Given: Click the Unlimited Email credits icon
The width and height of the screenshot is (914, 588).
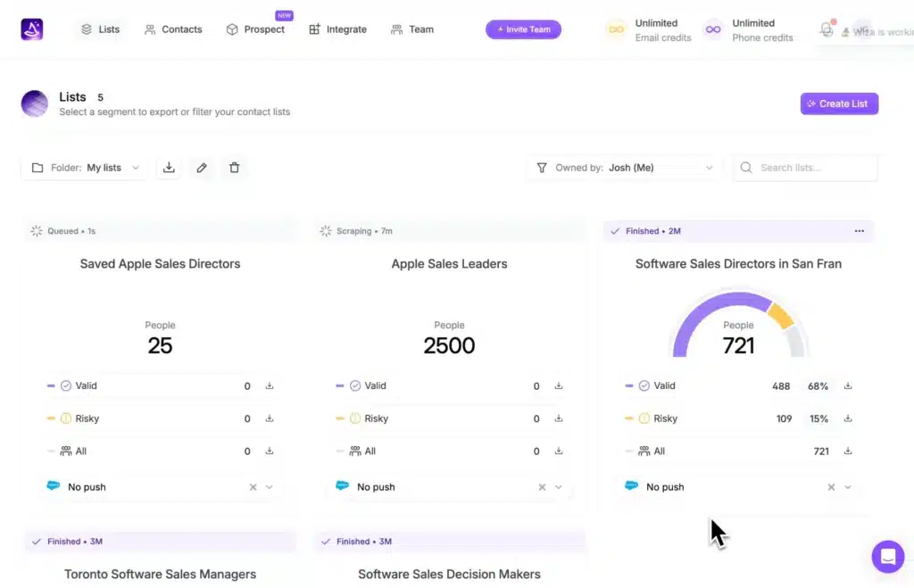Looking at the screenshot, I should [616, 29].
